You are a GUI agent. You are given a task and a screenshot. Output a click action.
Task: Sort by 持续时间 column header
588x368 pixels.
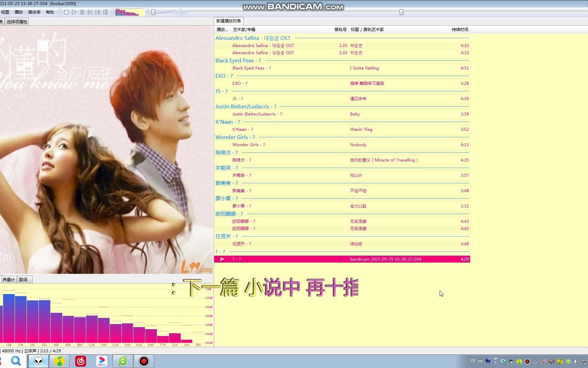pyautogui.click(x=459, y=30)
